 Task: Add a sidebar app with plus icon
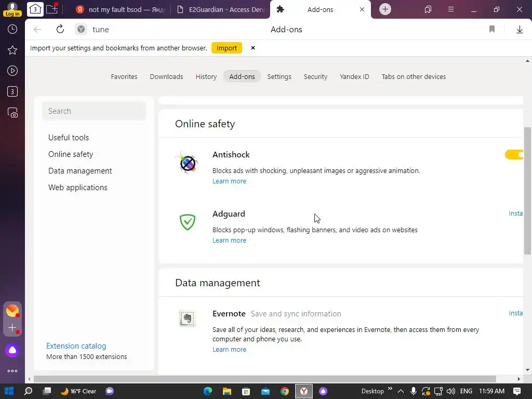click(12, 328)
